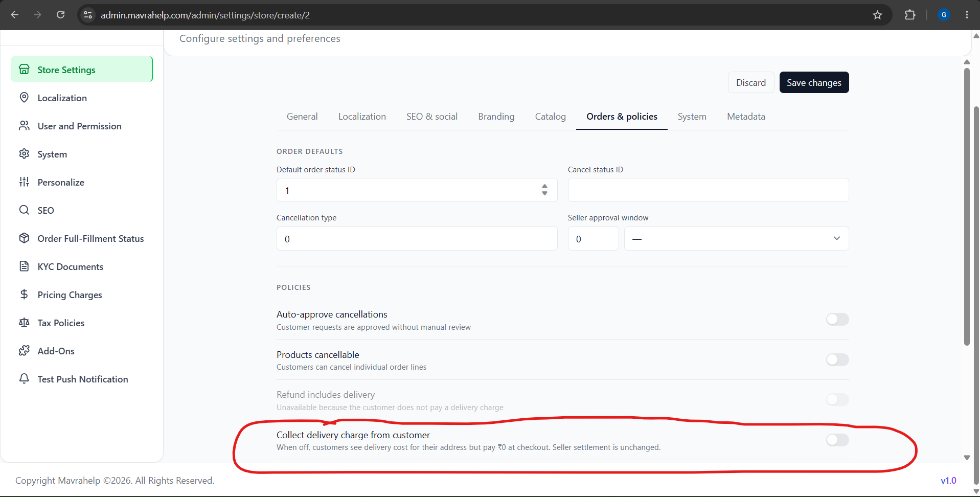Image resolution: width=980 pixels, height=497 pixels.
Task: Increment the Default order status ID stepper
Action: [x=545, y=186]
